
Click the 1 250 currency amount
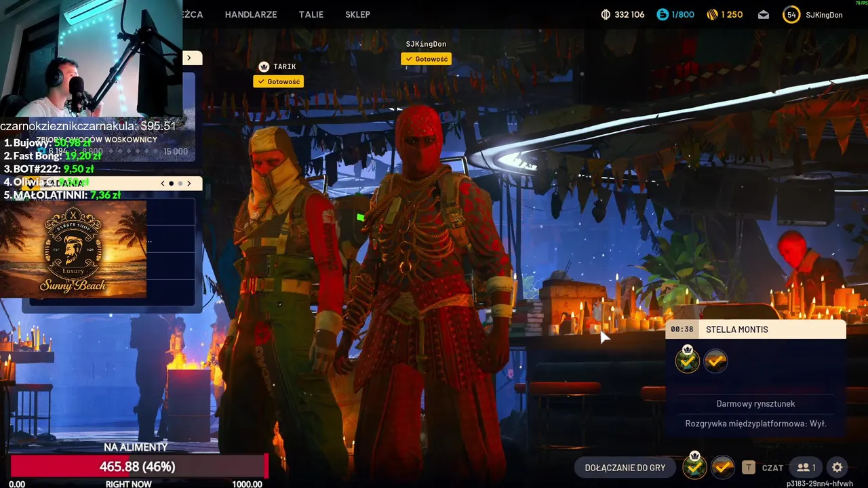coord(732,14)
